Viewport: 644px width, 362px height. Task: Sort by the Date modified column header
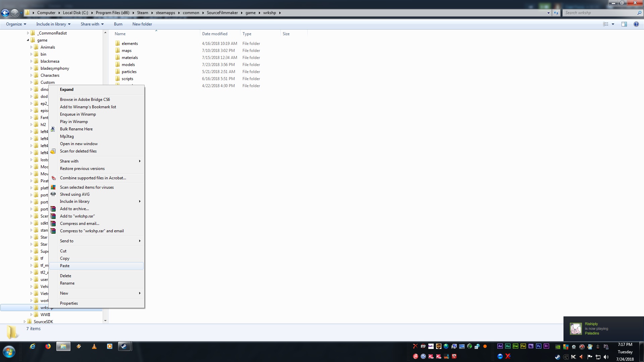[x=215, y=34]
